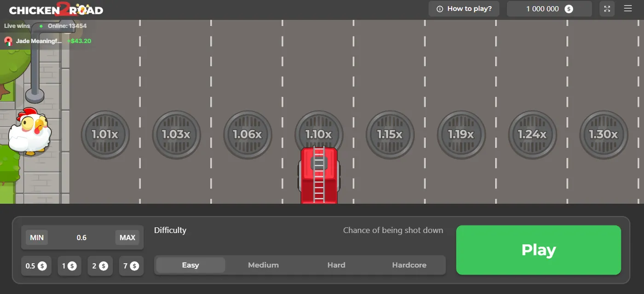
Task: Switch difficulty to Medium
Action: tap(263, 265)
